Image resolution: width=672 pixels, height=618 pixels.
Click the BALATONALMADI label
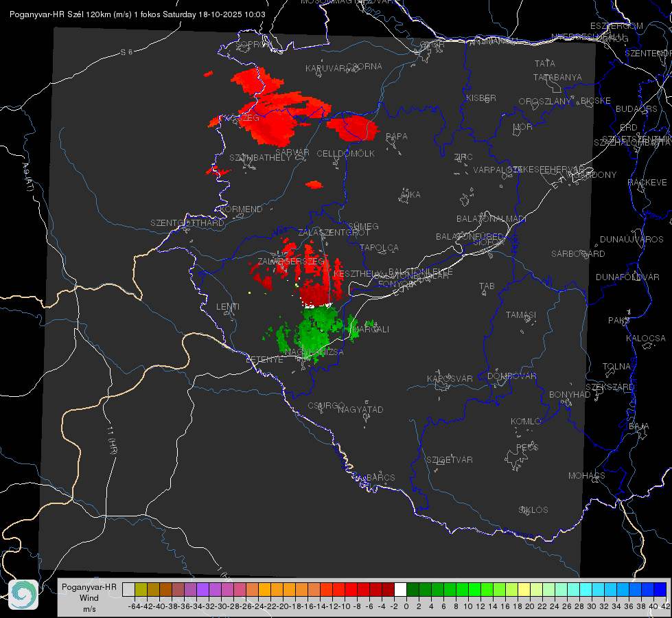(491, 218)
